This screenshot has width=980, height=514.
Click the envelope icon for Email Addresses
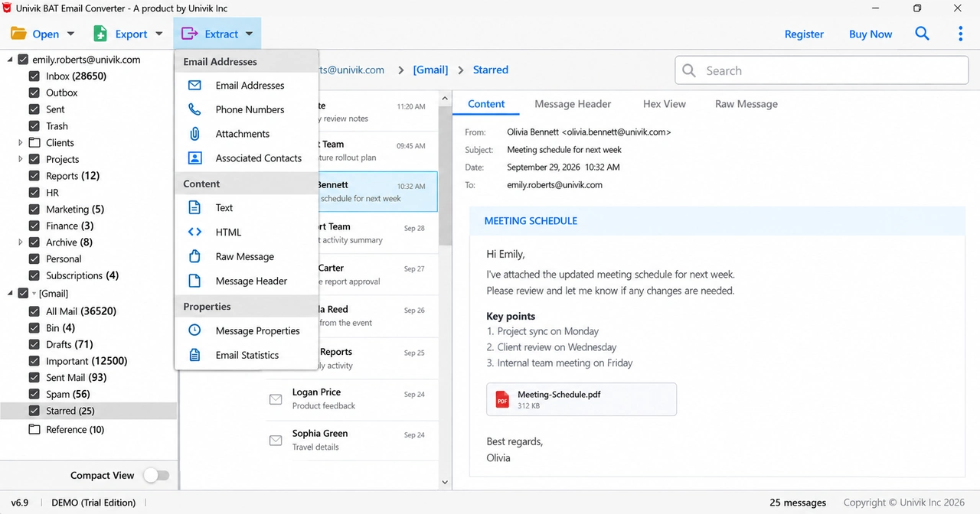click(194, 86)
